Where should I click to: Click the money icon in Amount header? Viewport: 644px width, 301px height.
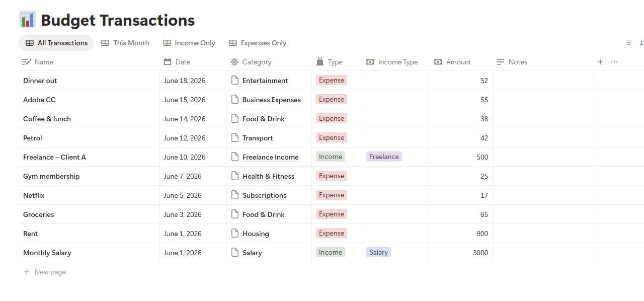click(438, 62)
